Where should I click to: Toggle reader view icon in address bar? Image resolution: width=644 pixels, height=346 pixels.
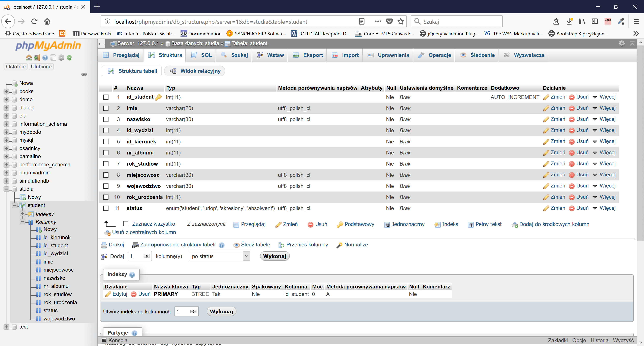pos(361,22)
